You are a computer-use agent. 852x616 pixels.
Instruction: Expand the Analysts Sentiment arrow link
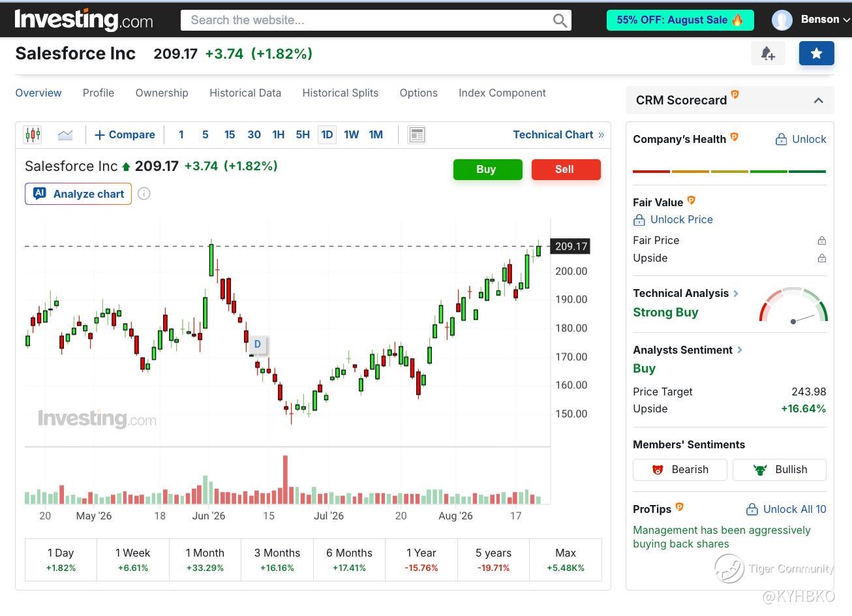point(740,350)
